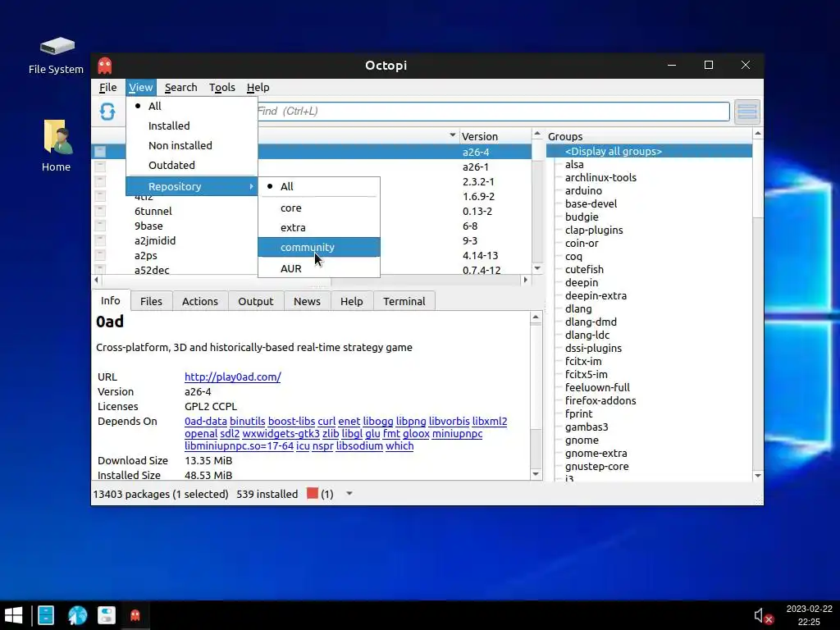Select the base-devel group
Image resolution: width=840 pixels, height=630 pixels.
(591, 203)
